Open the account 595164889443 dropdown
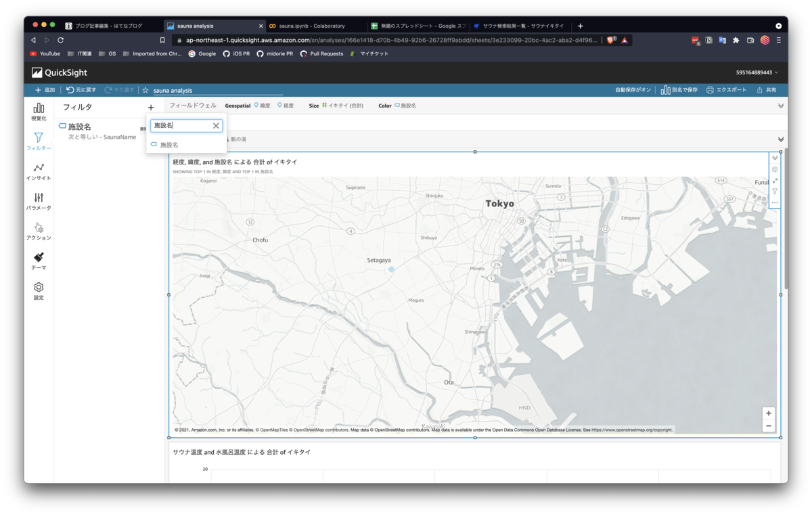This screenshot has height=515, width=812. point(757,72)
